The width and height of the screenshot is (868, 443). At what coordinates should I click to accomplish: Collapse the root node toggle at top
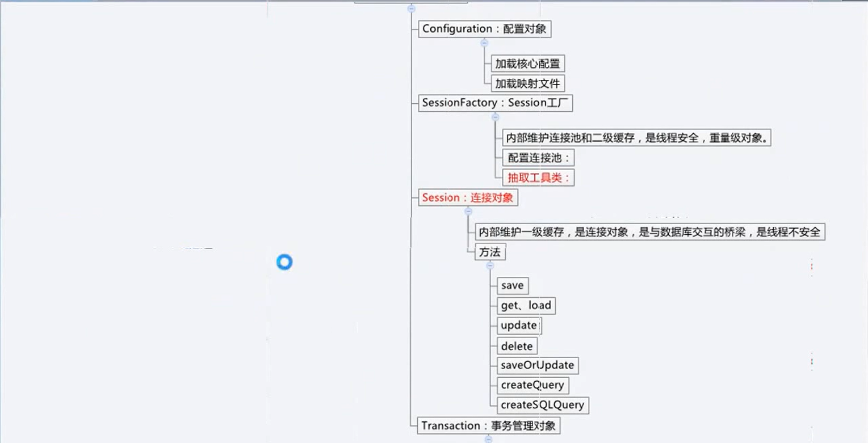click(412, 9)
